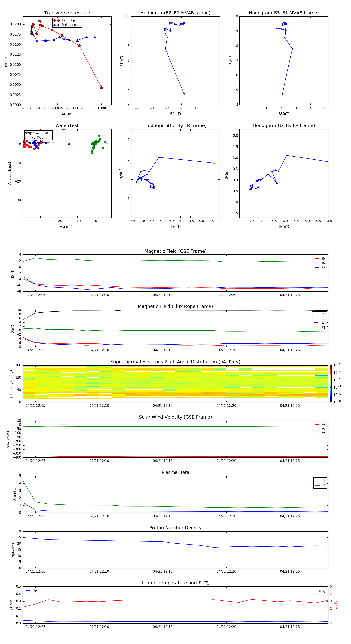The image size is (351, 644).
Task: Click the "Bx(nT)" x-axis label
Action: (x=284, y=227)
